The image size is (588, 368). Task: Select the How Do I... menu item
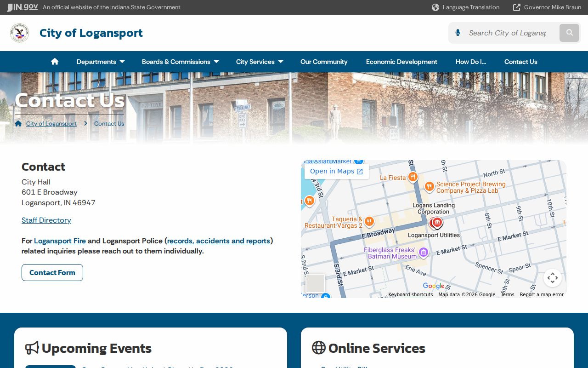[471, 62]
